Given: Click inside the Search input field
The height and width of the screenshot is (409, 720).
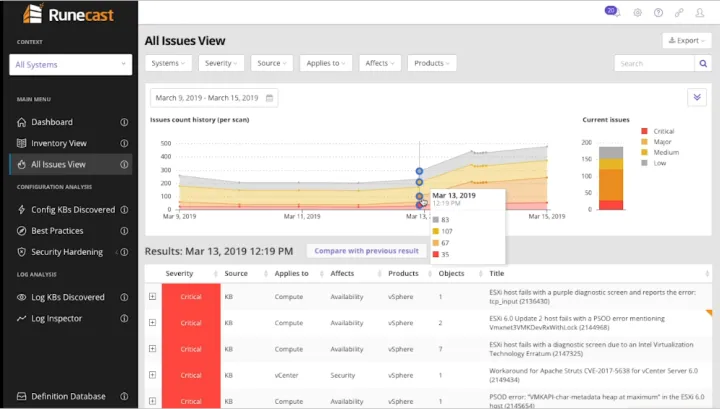Looking at the screenshot, I should point(654,63).
